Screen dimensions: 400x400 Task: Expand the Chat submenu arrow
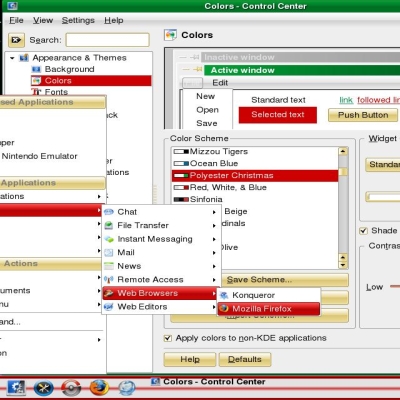(x=214, y=212)
